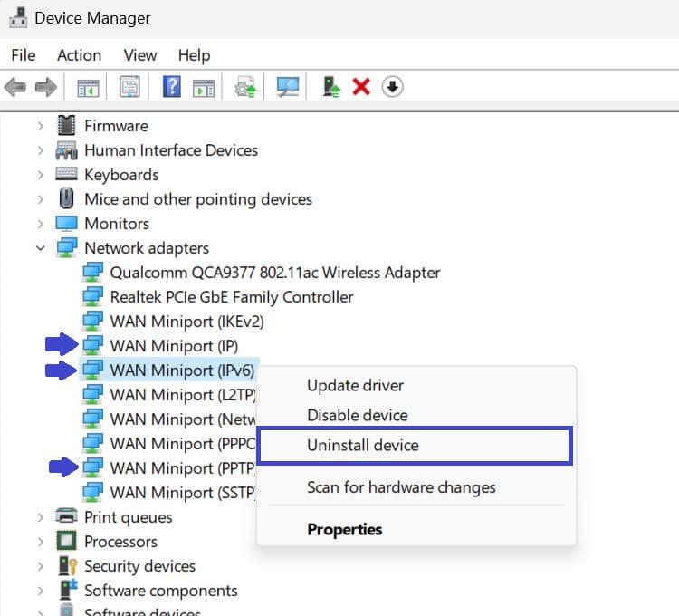This screenshot has height=616, width=679.
Task: Click the Update device driver toolbar icon
Action: [245, 87]
